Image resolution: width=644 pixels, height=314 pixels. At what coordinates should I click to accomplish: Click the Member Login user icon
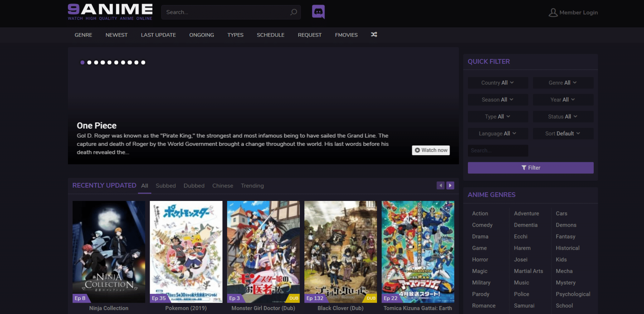tap(553, 13)
